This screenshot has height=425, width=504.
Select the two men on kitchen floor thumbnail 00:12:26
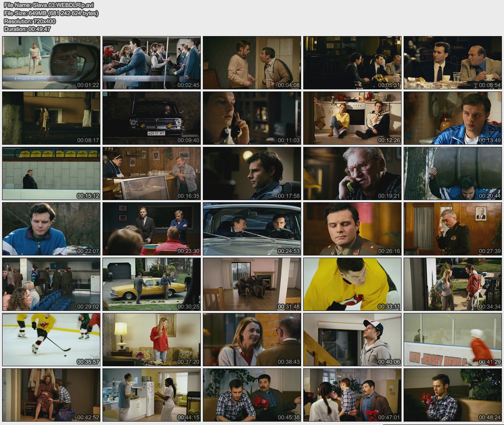tap(352, 118)
